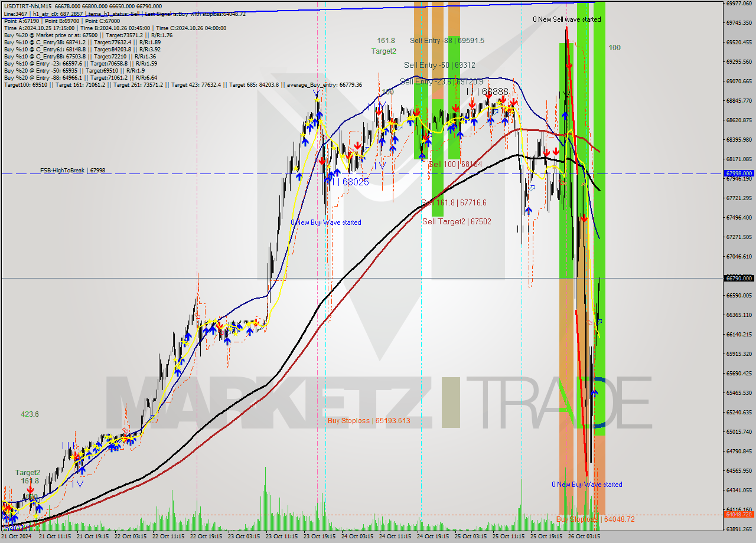
Task: Select the Sell 100 | 68164 label
Action: (455, 164)
